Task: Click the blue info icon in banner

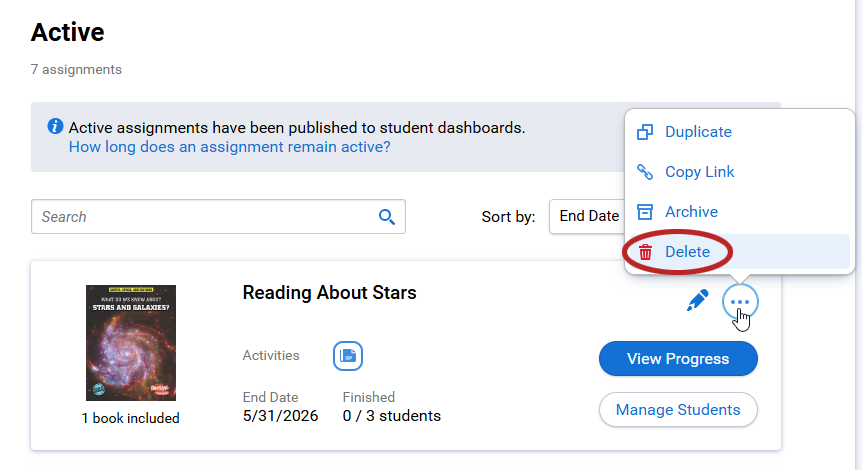Action: 55,126
